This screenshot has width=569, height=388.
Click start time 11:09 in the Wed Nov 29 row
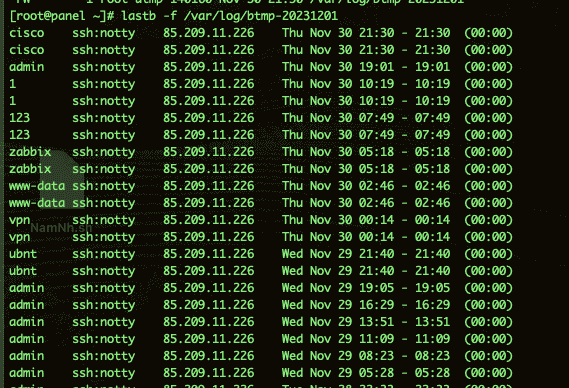point(376,339)
